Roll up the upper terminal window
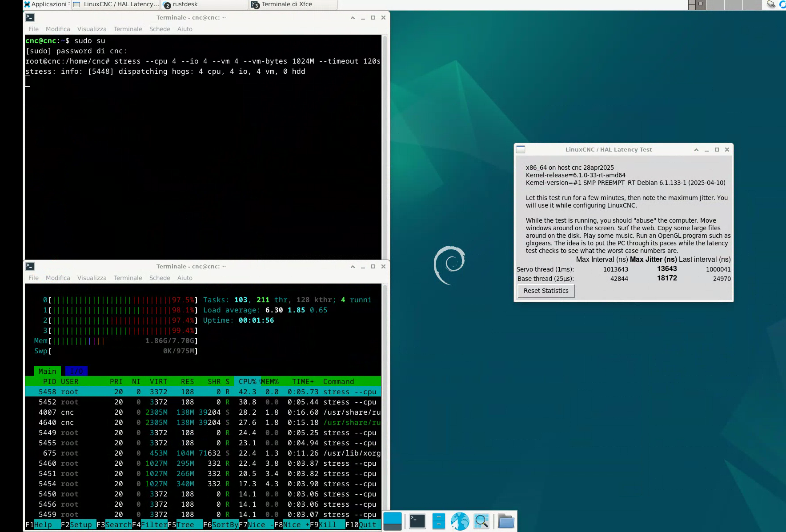The height and width of the screenshot is (532, 786). 353,18
